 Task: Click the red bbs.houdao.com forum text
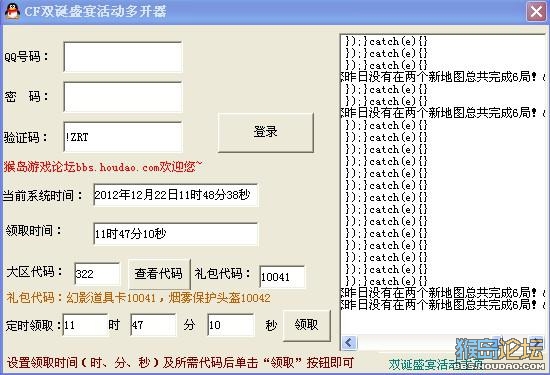[x=103, y=167]
